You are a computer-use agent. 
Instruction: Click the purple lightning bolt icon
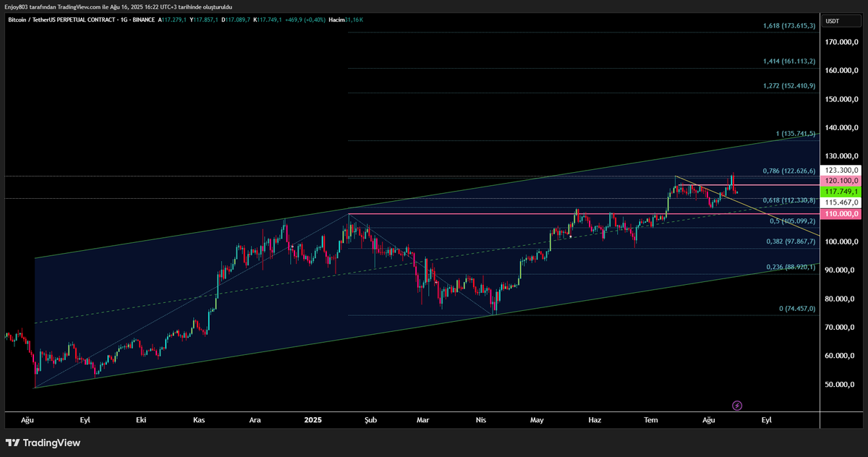pyautogui.click(x=737, y=406)
